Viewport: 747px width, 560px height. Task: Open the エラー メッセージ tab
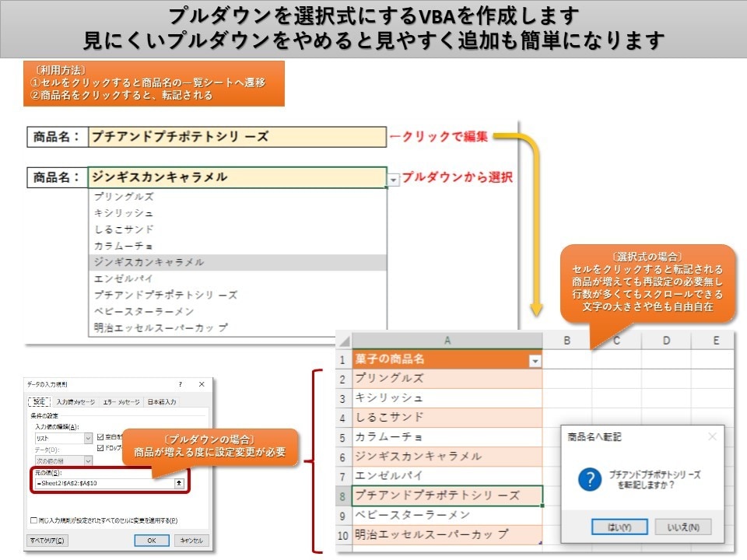point(121,402)
